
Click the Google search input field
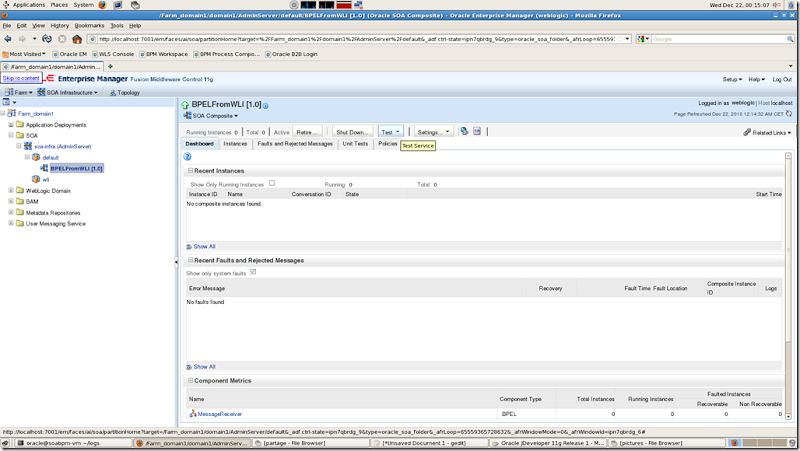pos(718,39)
